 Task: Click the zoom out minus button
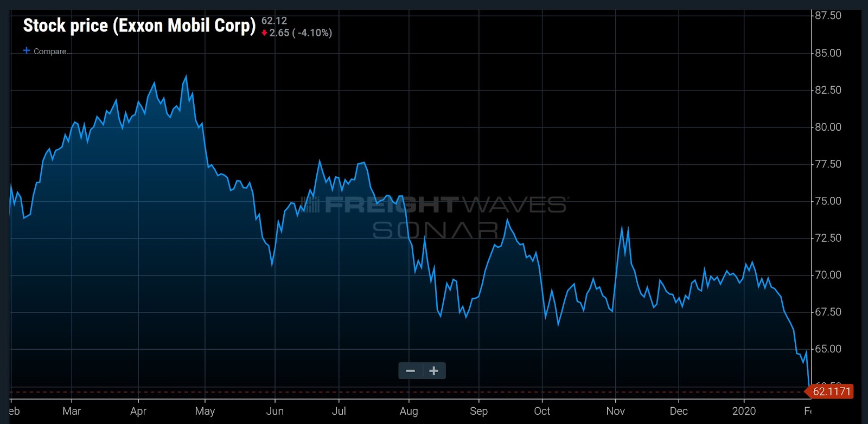click(x=411, y=371)
